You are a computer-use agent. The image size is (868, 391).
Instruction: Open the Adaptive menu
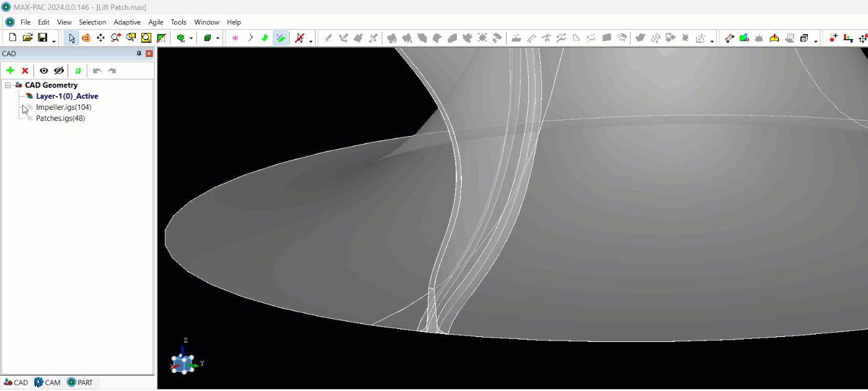coord(127,22)
